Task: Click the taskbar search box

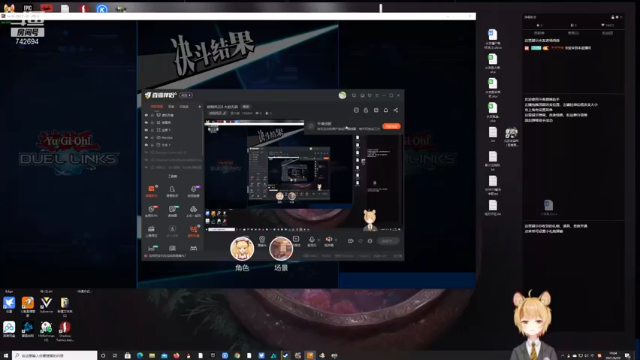Action: pyautogui.click(x=55, y=356)
